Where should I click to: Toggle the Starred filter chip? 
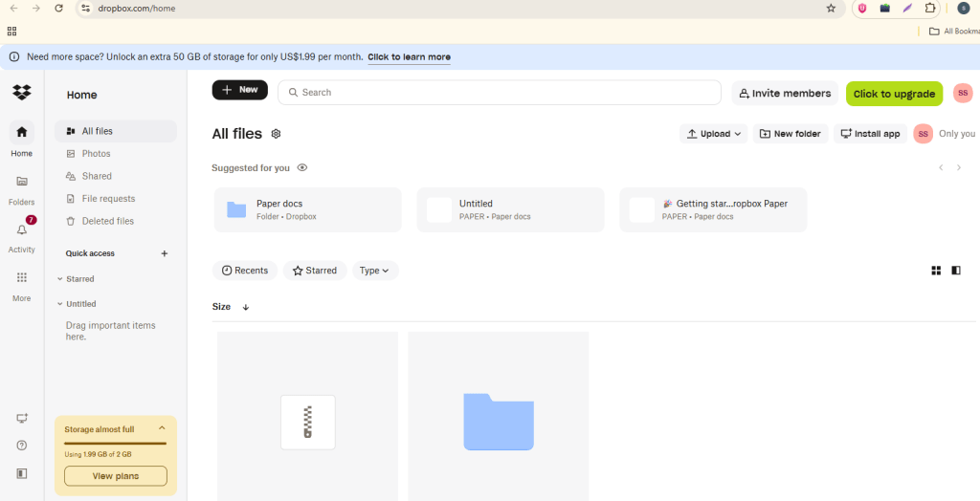coord(315,271)
